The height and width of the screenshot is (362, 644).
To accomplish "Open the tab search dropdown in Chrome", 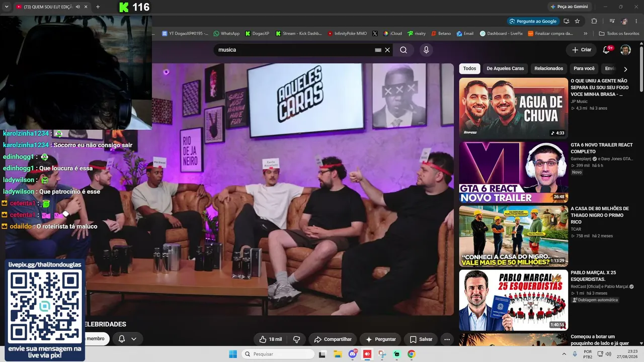I will pos(7,7).
